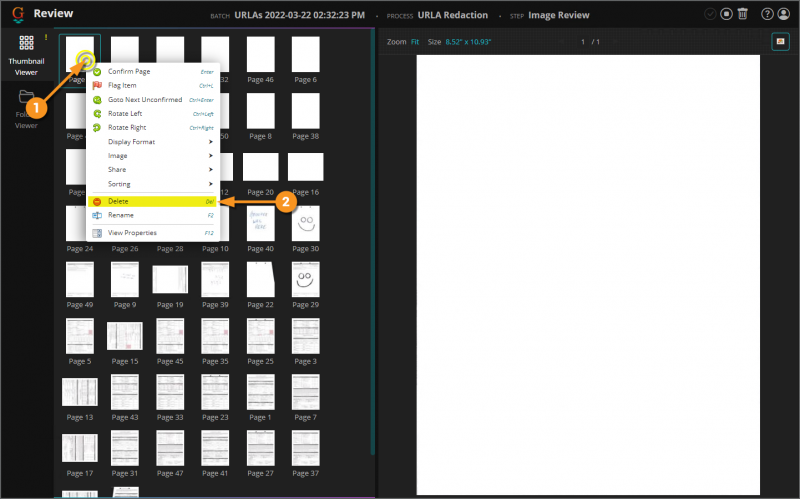Open the help question mark icon

point(767,14)
